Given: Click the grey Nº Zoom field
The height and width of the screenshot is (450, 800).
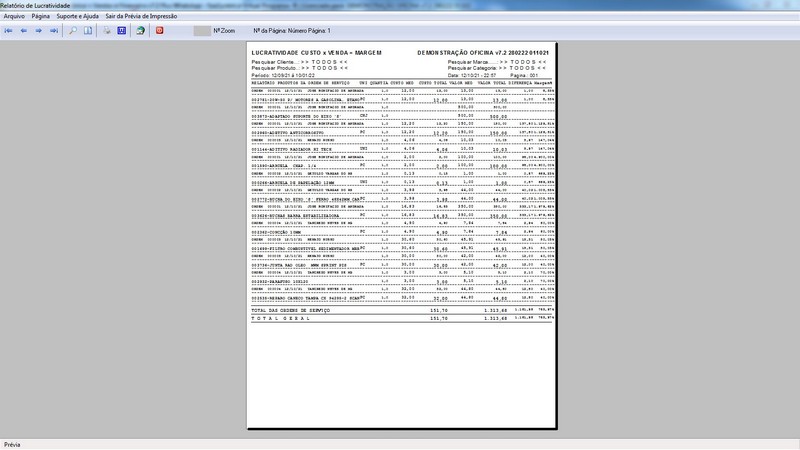Looking at the screenshot, I should (x=202, y=31).
